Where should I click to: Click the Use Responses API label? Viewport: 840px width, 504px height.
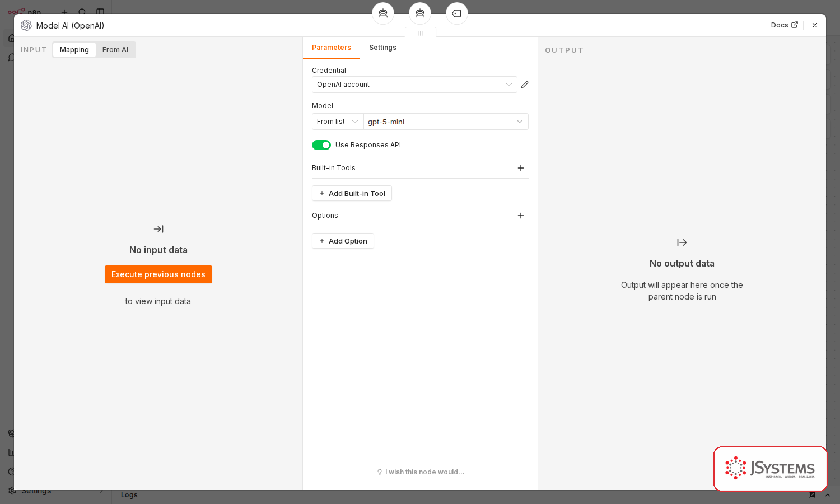tap(368, 145)
